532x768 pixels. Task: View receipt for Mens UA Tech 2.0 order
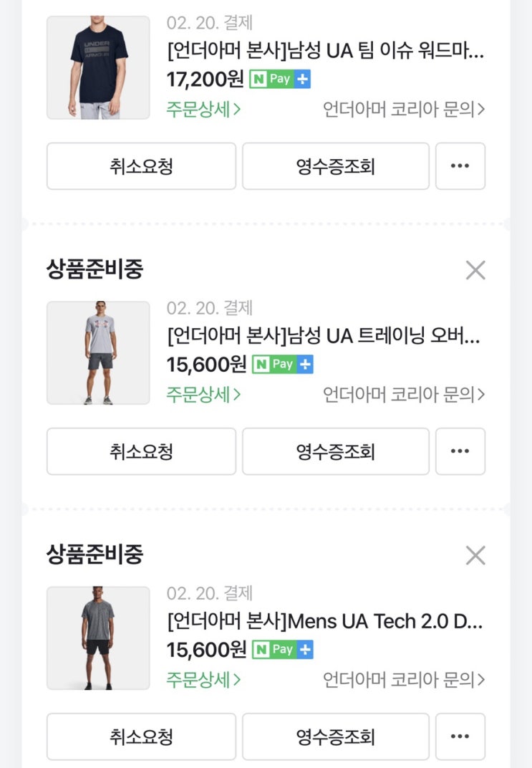[335, 736]
